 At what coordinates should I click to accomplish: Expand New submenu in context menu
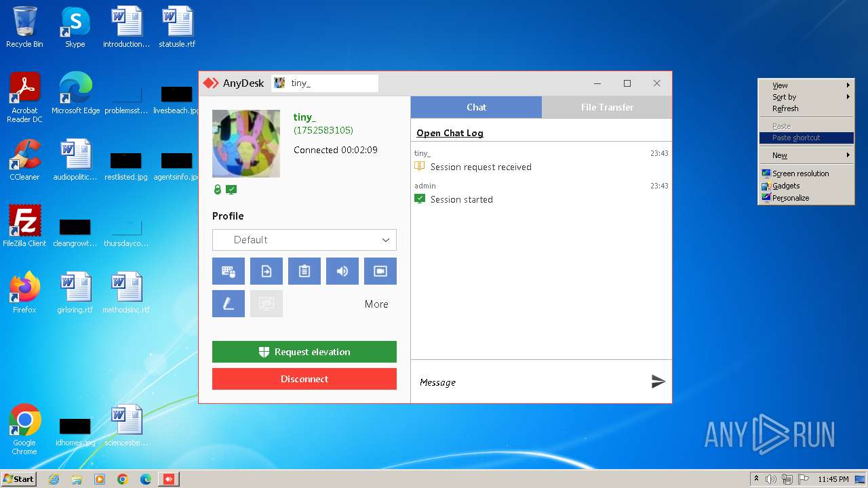point(806,155)
